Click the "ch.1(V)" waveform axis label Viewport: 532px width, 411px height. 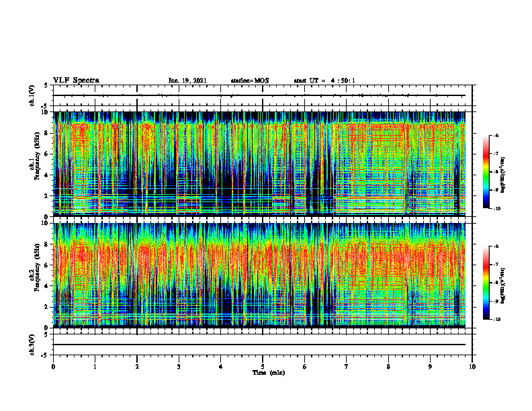pyautogui.click(x=32, y=95)
